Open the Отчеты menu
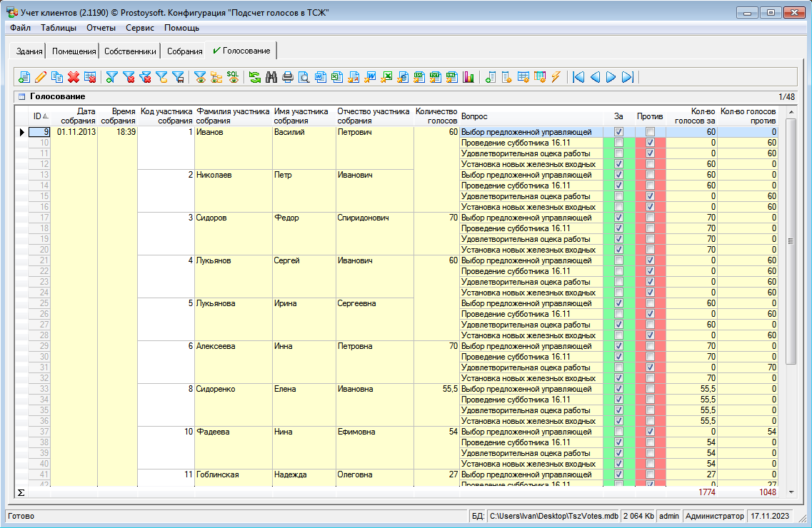This screenshot has width=812, height=528. point(101,28)
